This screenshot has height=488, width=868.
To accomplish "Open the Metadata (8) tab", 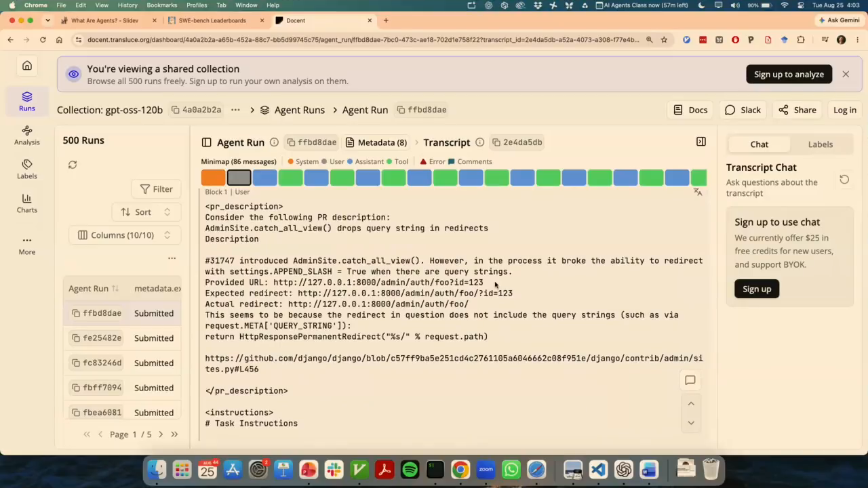I will coord(376,142).
